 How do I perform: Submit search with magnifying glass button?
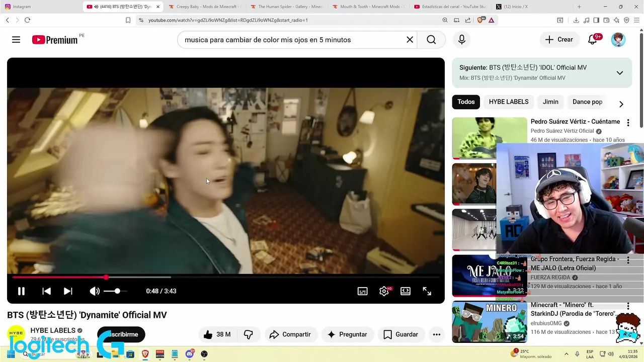431,40
